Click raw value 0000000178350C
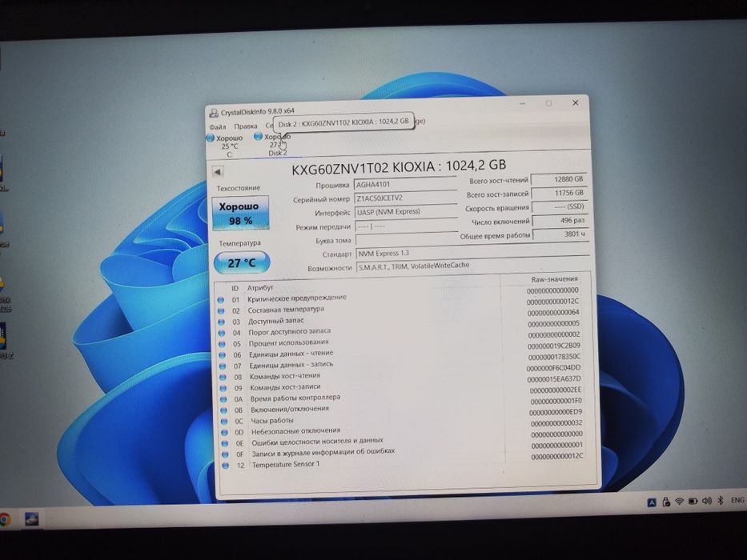 554,357
